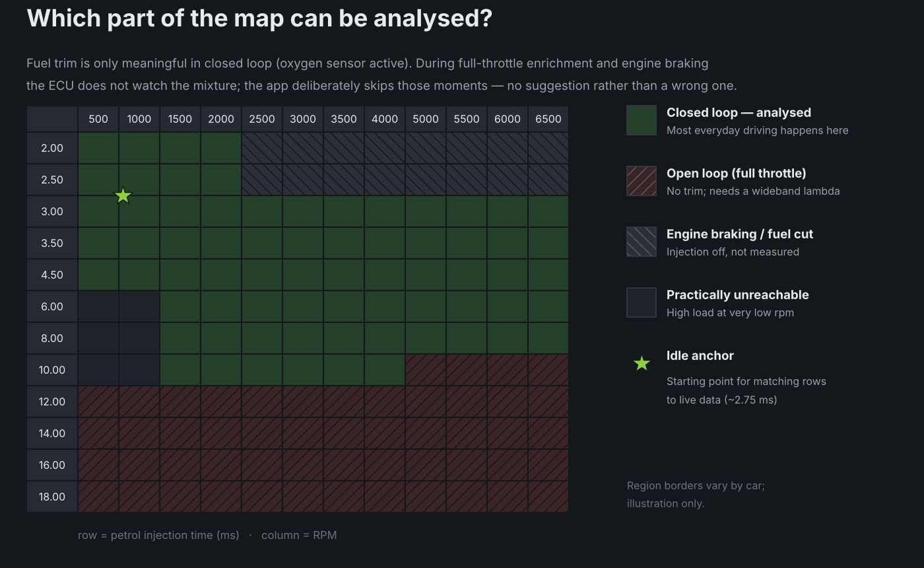Click the 500 RPM column header
The width and height of the screenshot is (924, 568).
coord(98,119)
